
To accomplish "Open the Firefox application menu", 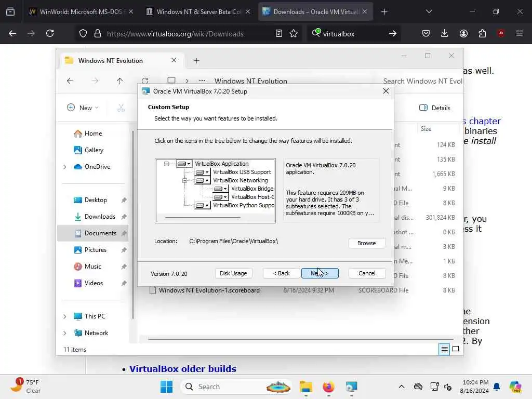I will 520,34.
